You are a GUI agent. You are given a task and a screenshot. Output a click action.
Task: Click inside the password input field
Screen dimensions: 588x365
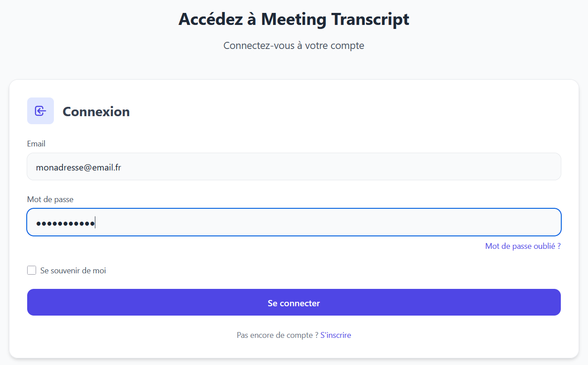point(312,222)
